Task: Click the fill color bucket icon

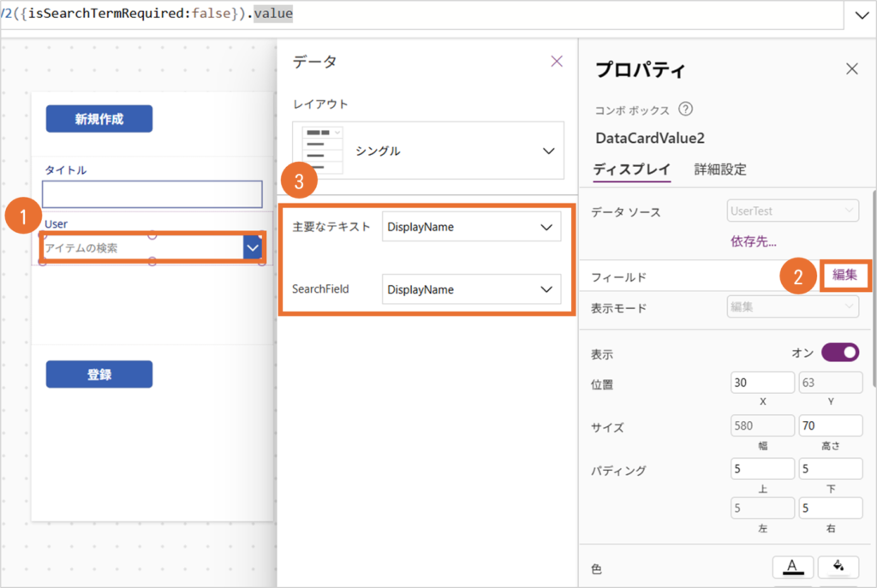Action: [x=839, y=566]
